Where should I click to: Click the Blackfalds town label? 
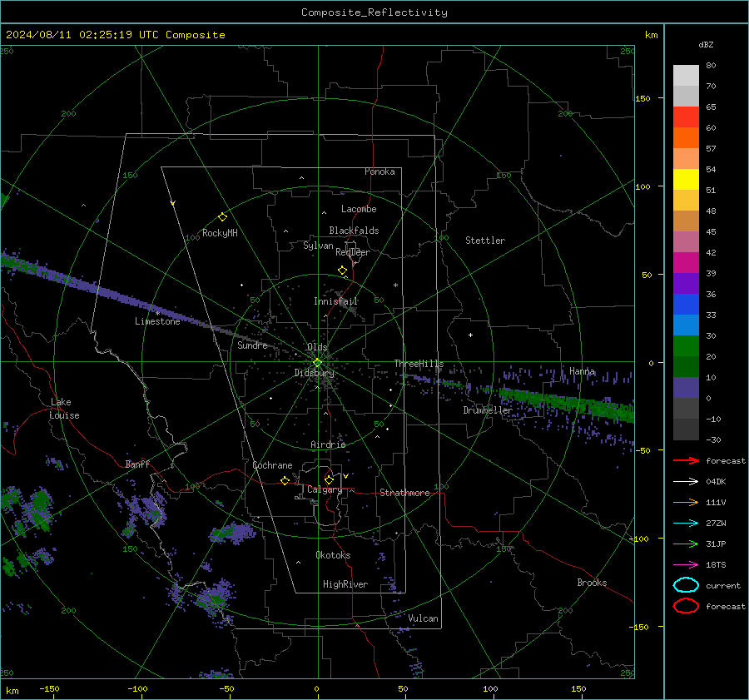click(354, 231)
